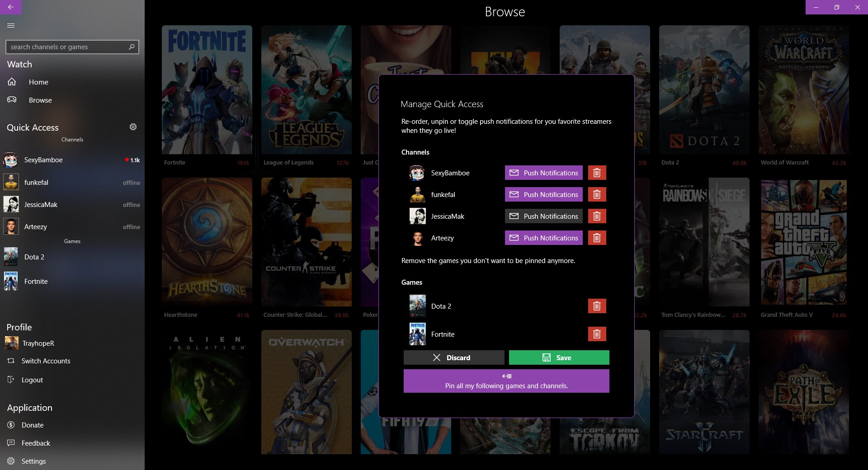This screenshot has height=470, width=868.
Task: Open Quick Access settings gear in sidebar
Action: [133, 127]
